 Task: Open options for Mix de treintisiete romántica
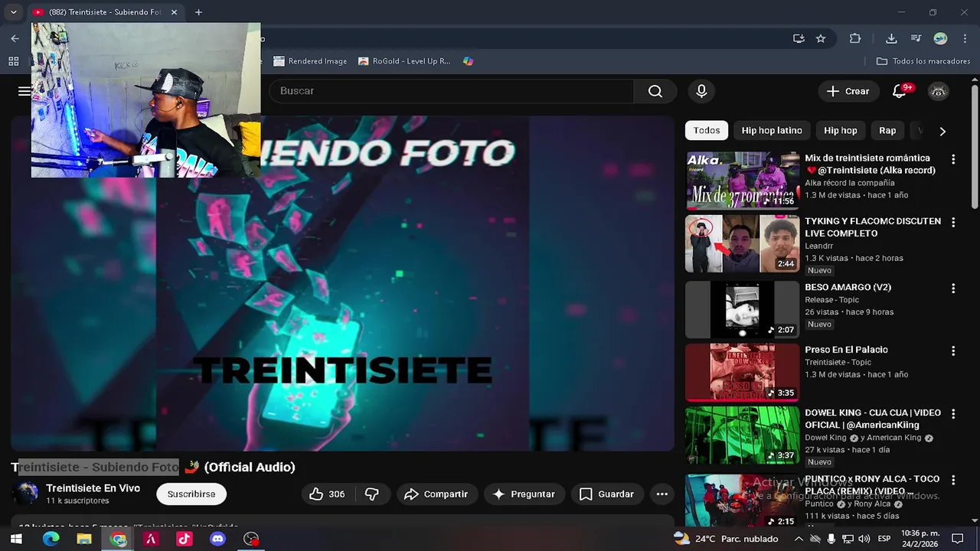[953, 159]
